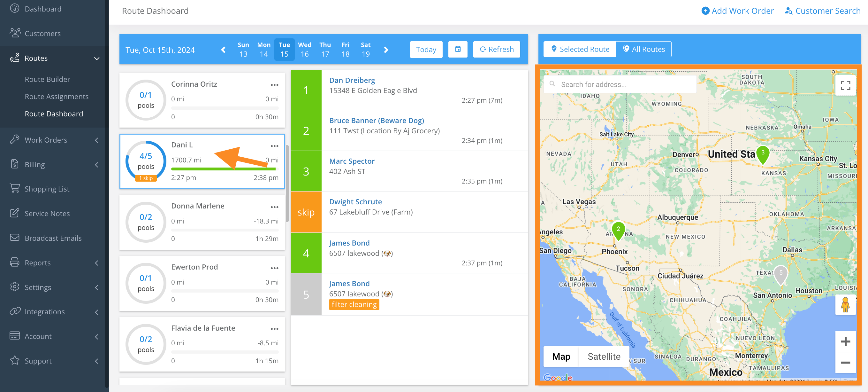Image resolution: width=868 pixels, height=392 pixels.
Task: Switch map to Selected Route view
Action: click(580, 49)
